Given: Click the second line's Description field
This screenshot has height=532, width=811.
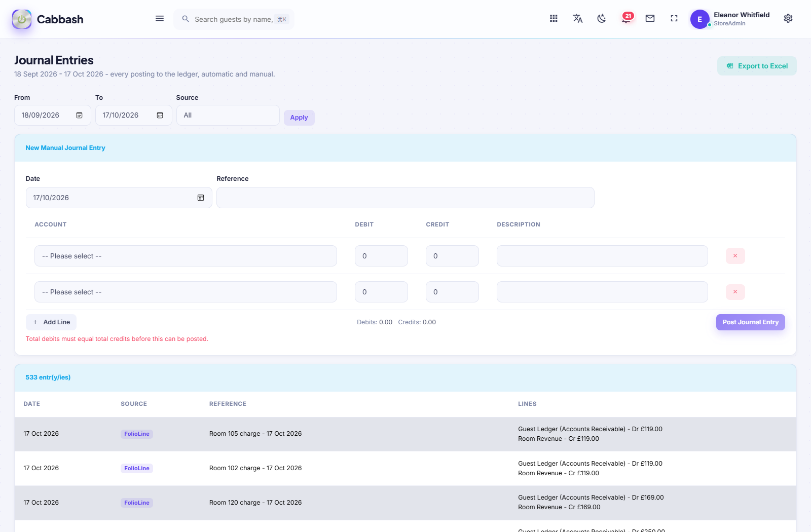Looking at the screenshot, I should click(602, 292).
